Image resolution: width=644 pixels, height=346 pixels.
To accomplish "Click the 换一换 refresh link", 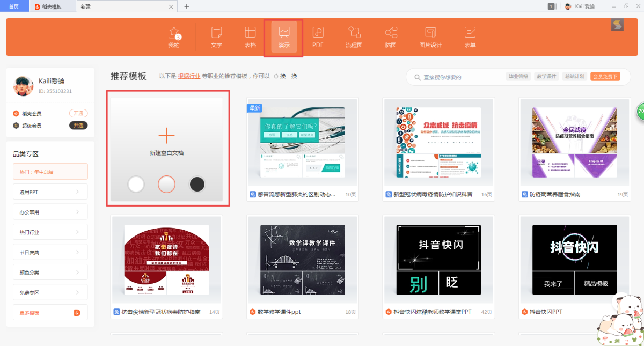I will (x=286, y=76).
